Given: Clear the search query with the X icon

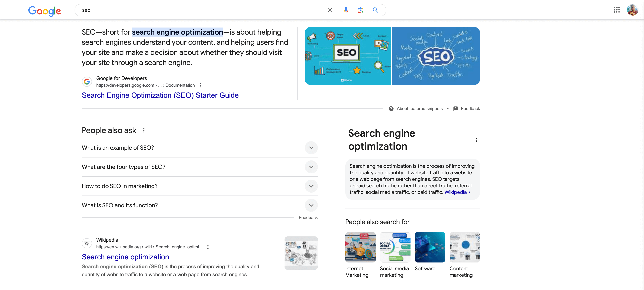Looking at the screenshot, I should tap(329, 10).
